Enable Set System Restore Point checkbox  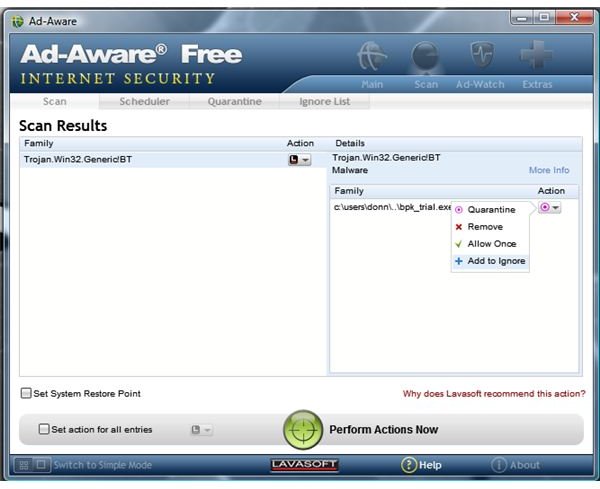[26, 393]
